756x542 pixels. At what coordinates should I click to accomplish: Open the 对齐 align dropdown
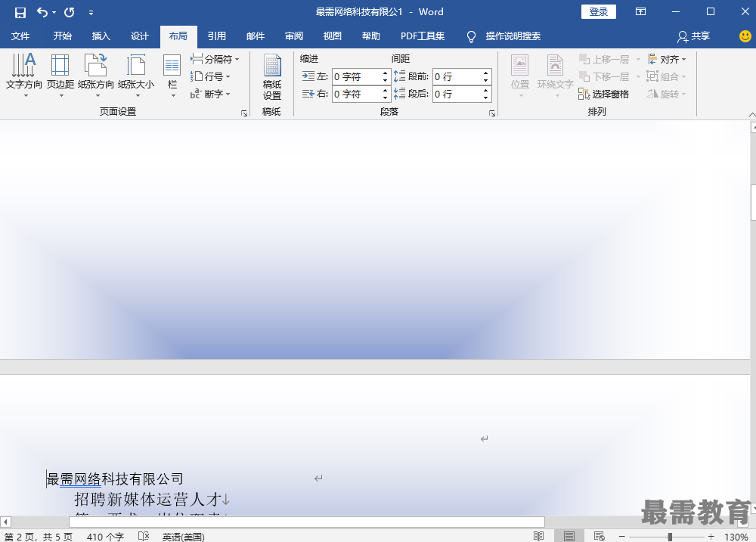pos(667,59)
